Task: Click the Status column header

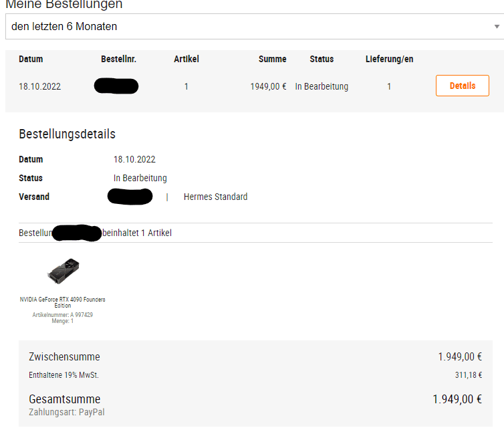Action: [x=322, y=59]
